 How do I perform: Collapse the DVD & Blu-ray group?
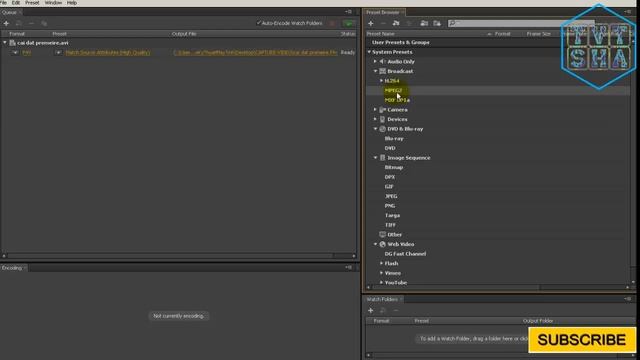point(375,129)
